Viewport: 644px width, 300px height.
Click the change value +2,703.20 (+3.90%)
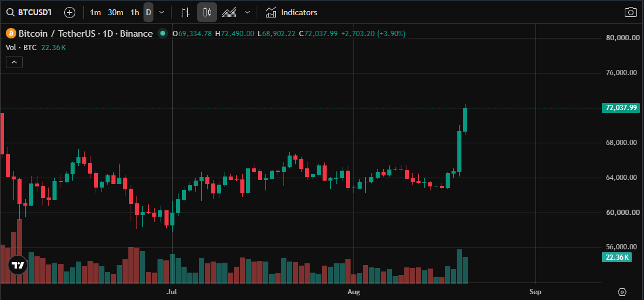[373, 34]
